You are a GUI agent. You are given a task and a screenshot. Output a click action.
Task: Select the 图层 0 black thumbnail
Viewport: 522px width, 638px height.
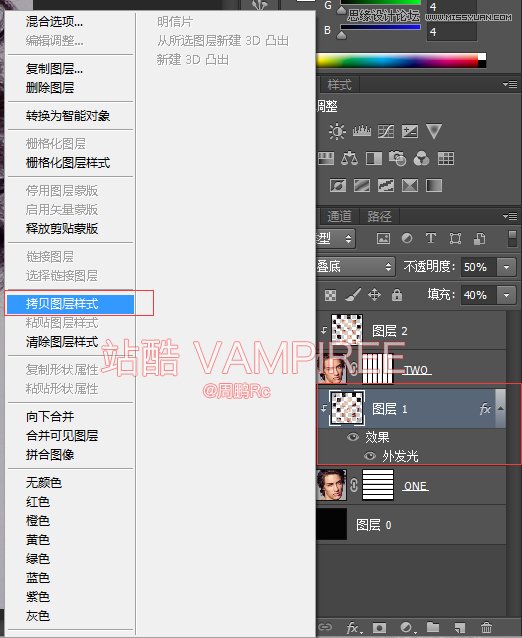coord(332,524)
